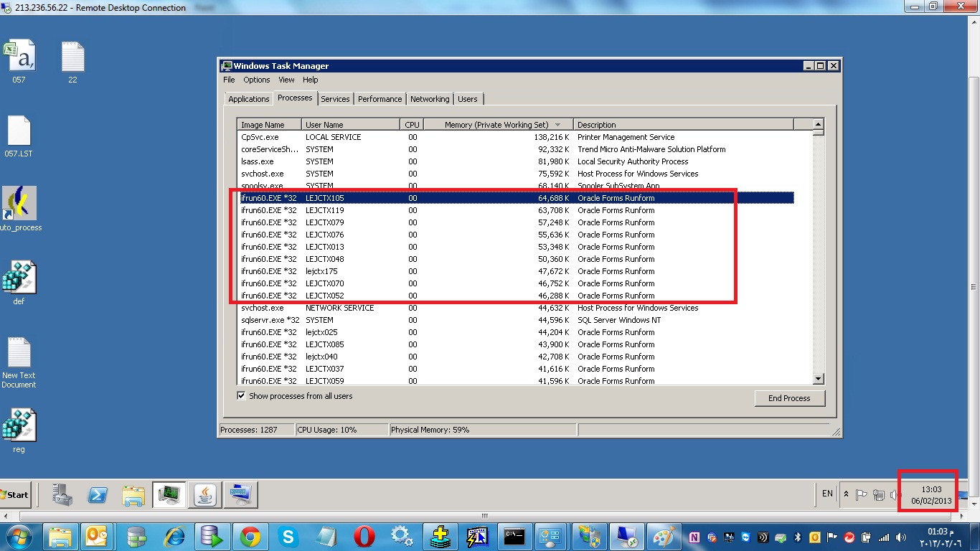Open Server Manager in remote taskbar
Screen dimensions: 980x551
coord(62,494)
